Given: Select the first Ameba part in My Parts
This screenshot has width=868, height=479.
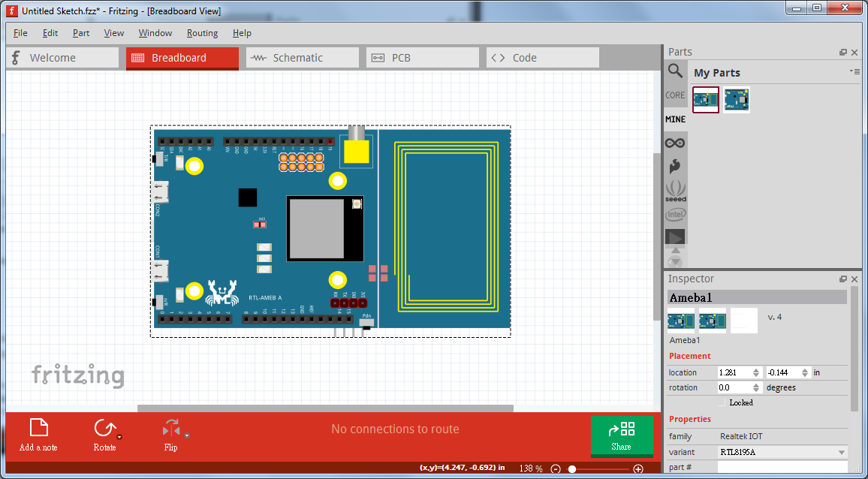Looking at the screenshot, I should point(706,100).
